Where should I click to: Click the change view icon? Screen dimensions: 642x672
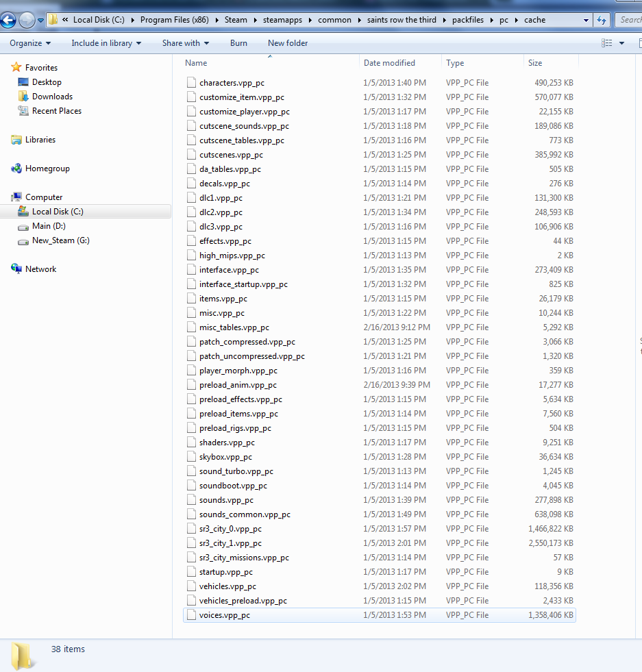tap(606, 43)
